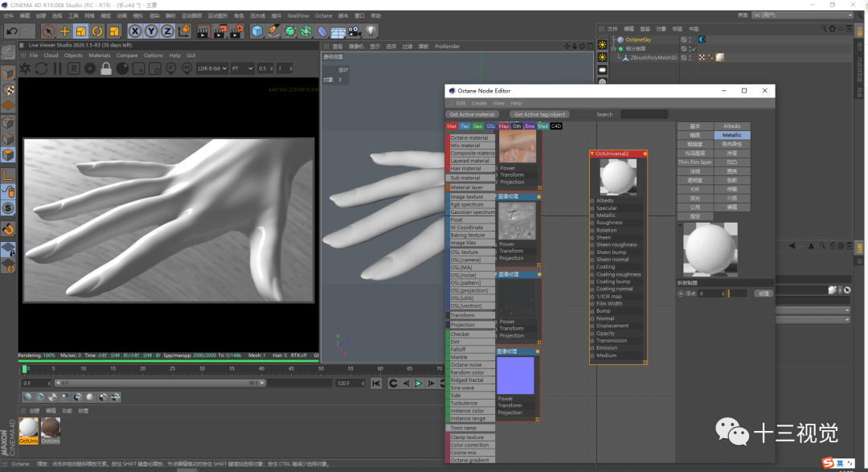Select OctaneSky object in manager

click(637, 40)
